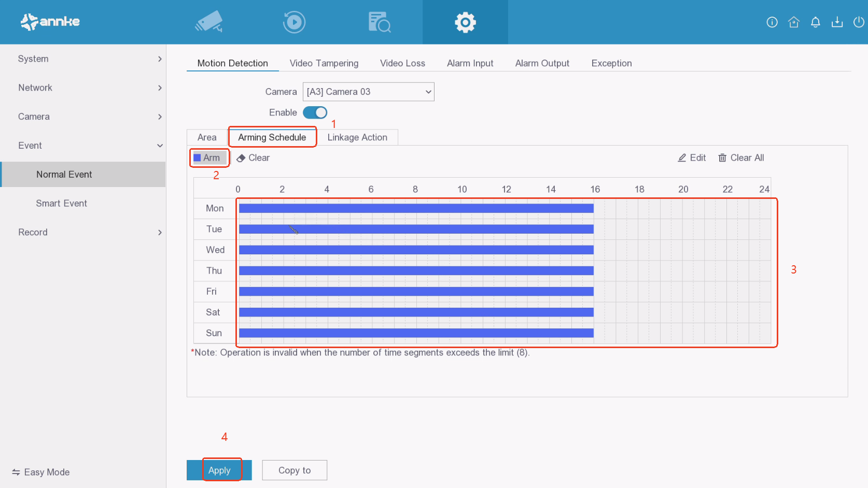
Task: Toggle the motion detection Enable switch
Action: pos(315,112)
